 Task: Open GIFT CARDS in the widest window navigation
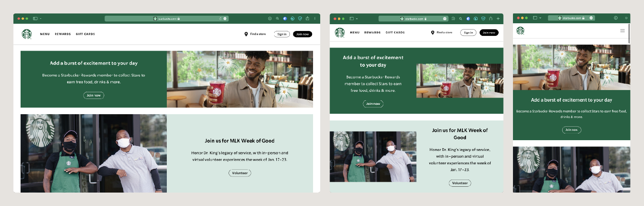pyautogui.click(x=85, y=34)
